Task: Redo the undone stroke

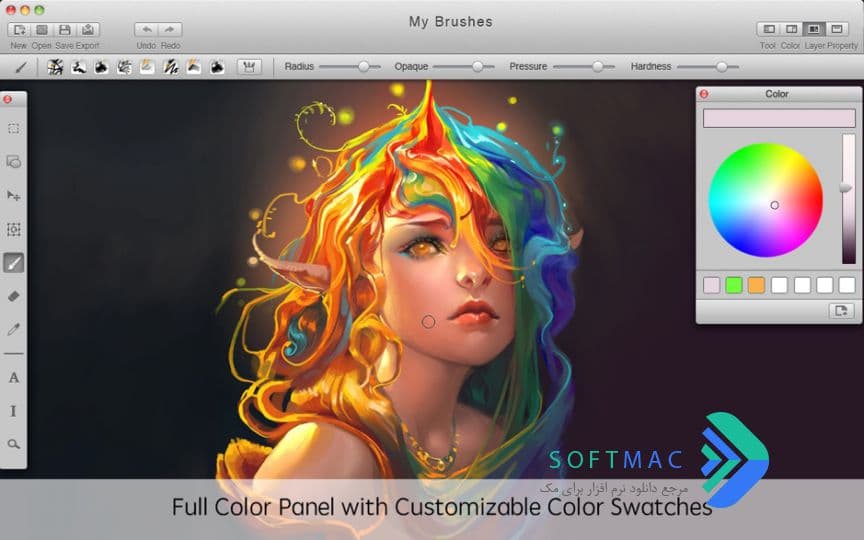Action: pos(170,30)
